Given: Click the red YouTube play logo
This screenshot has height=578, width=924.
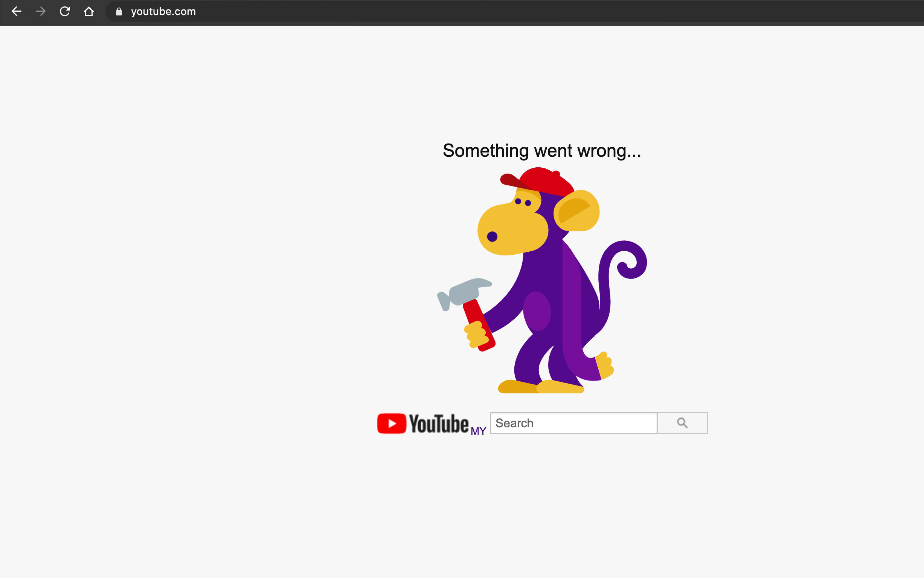Looking at the screenshot, I should tap(391, 423).
